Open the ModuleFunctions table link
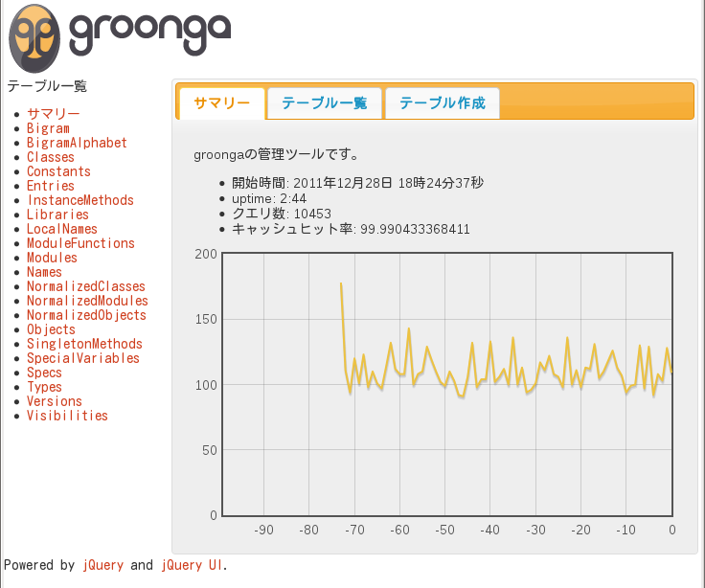Viewport: 705px width, 588px height. tap(80, 243)
